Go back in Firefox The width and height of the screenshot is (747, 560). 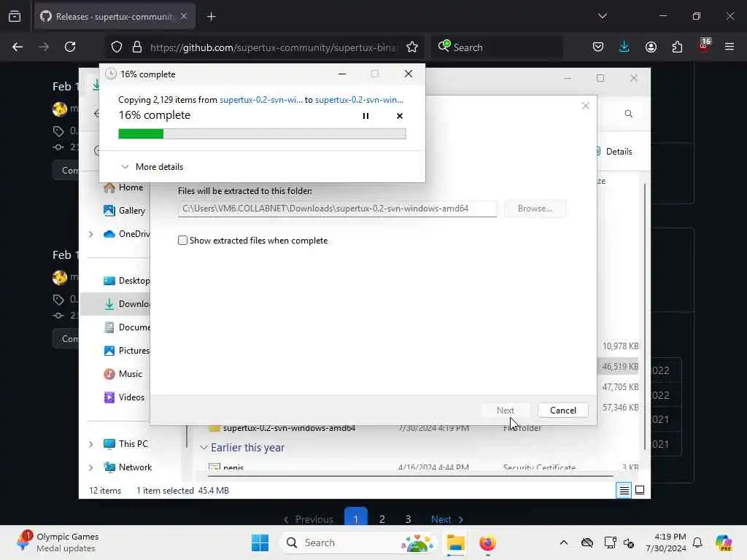(18, 47)
